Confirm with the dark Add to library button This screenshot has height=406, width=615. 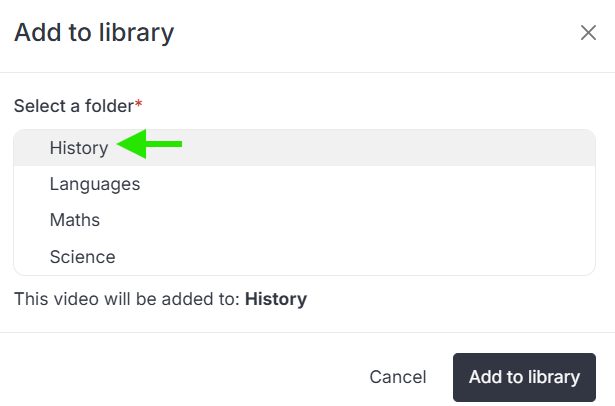[524, 377]
